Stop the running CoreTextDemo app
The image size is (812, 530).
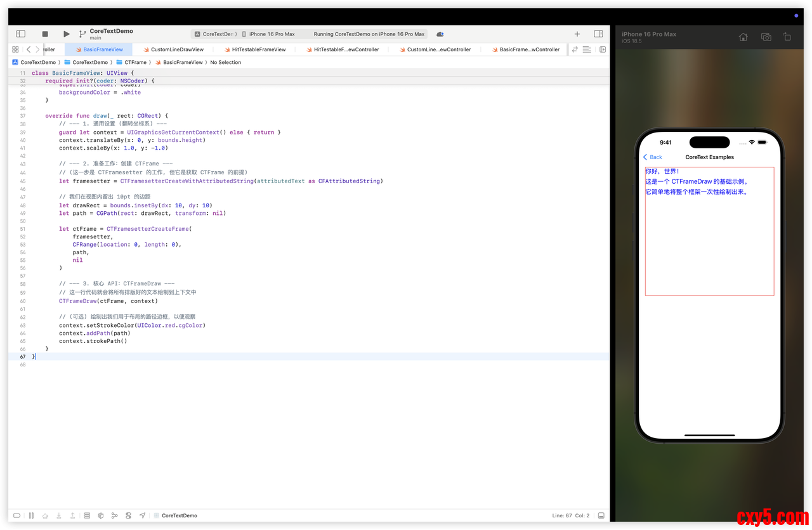pyautogui.click(x=45, y=34)
